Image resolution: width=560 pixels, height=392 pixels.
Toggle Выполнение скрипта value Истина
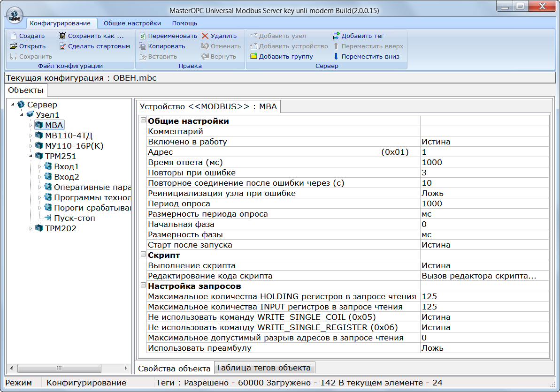click(484, 266)
